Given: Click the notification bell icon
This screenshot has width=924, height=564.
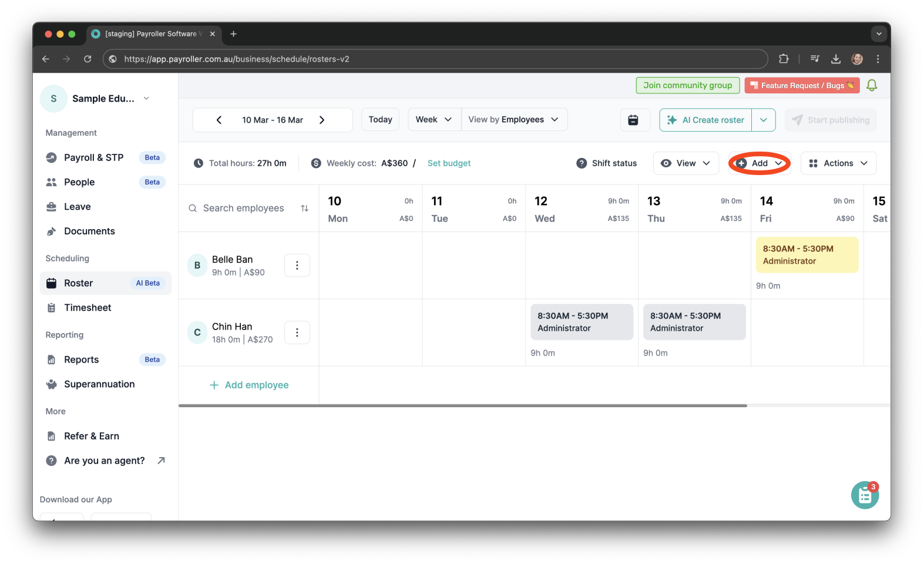Looking at the screenshot, I should tap(872, 85).
